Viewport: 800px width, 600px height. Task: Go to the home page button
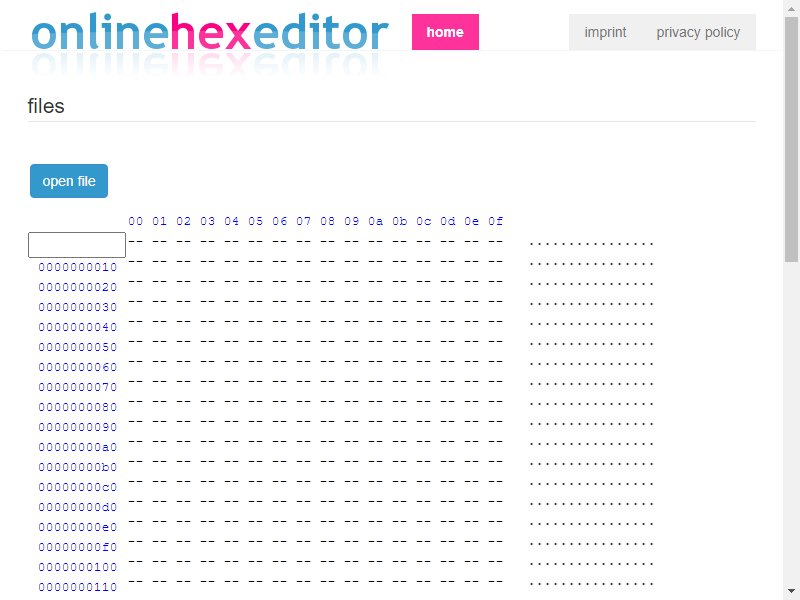(x=445, y=32)
